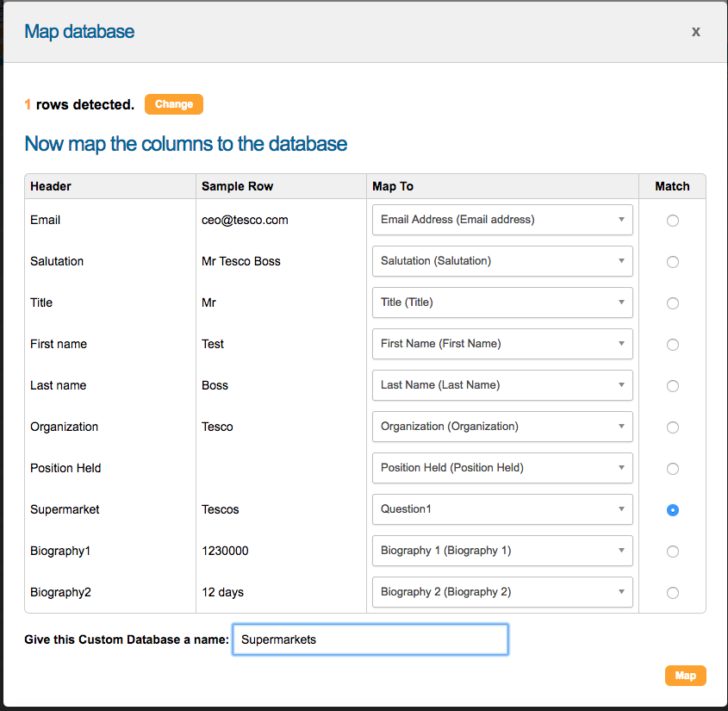Click the Map button

pyautogui.click(x=685, y=676)
